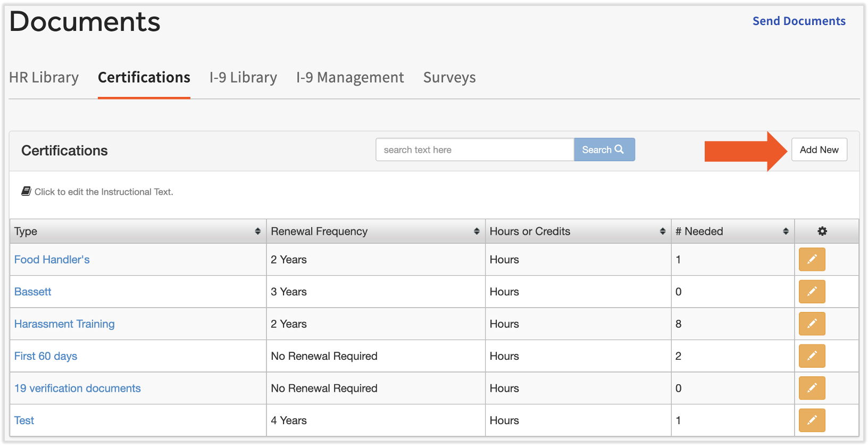The width and height of the screenshot is (868, 446).
Task: Go to the Surveys tab
Action: [x=449, y=78]
